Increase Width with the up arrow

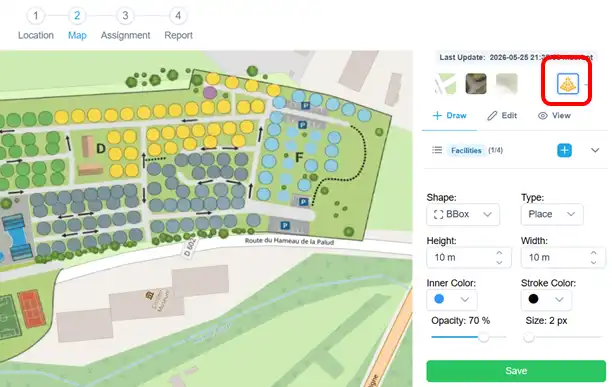click(593, 253)
